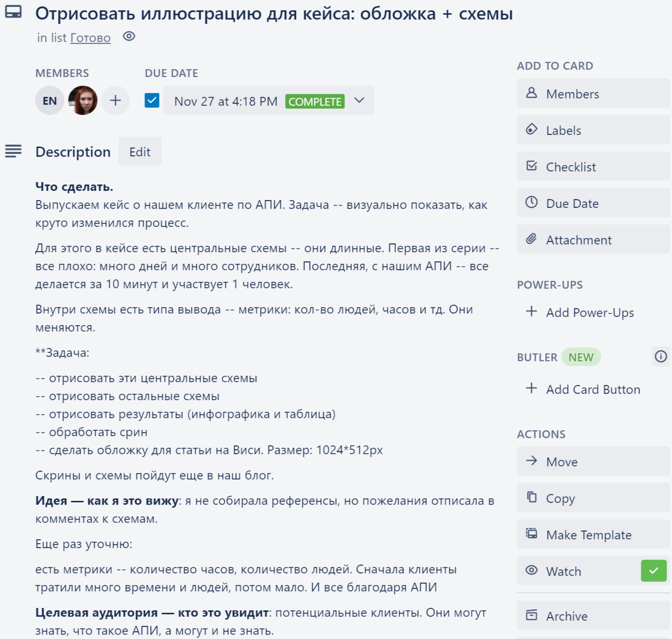Expand the due date dropdown chevron

pos(360,100)
